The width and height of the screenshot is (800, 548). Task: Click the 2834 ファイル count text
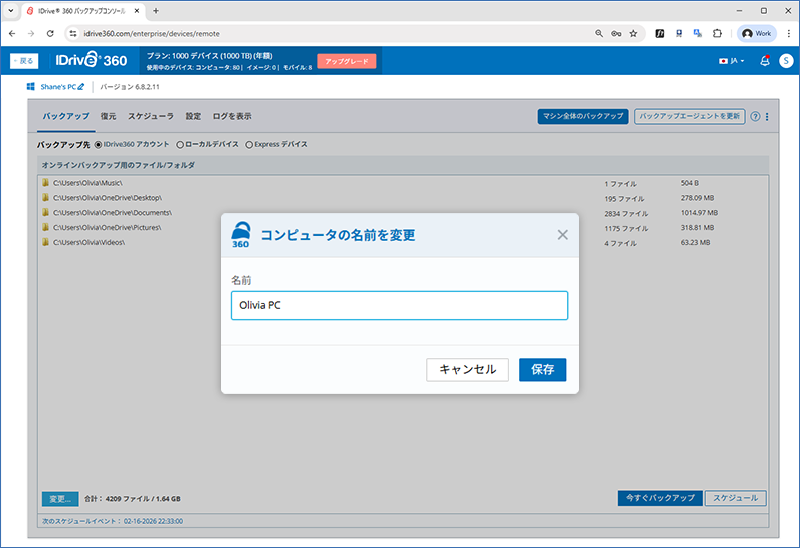(x=626, y=213)
